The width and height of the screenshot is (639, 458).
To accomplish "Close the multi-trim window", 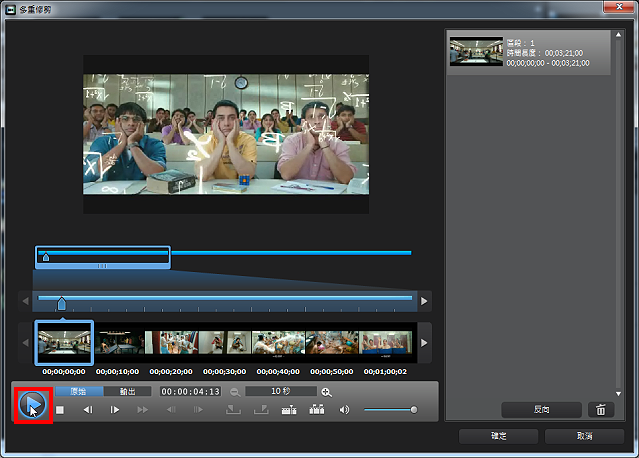I will [619, 7].
